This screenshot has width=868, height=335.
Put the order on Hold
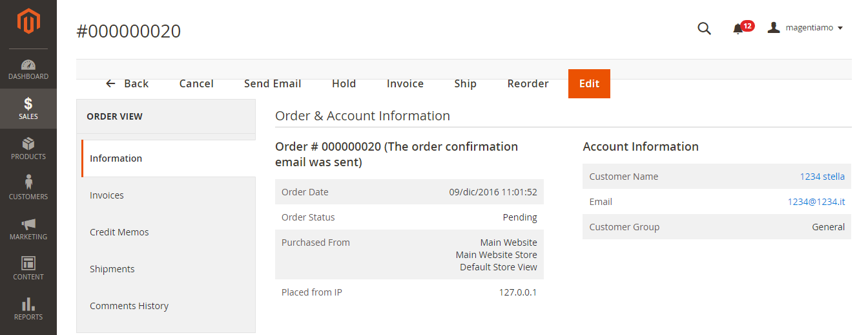point(344,83)
